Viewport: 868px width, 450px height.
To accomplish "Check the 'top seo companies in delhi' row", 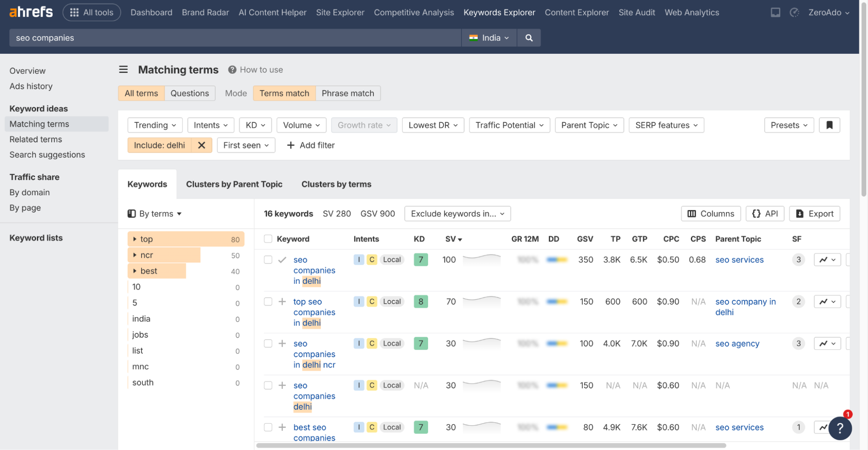I will [x=268, y=302].
